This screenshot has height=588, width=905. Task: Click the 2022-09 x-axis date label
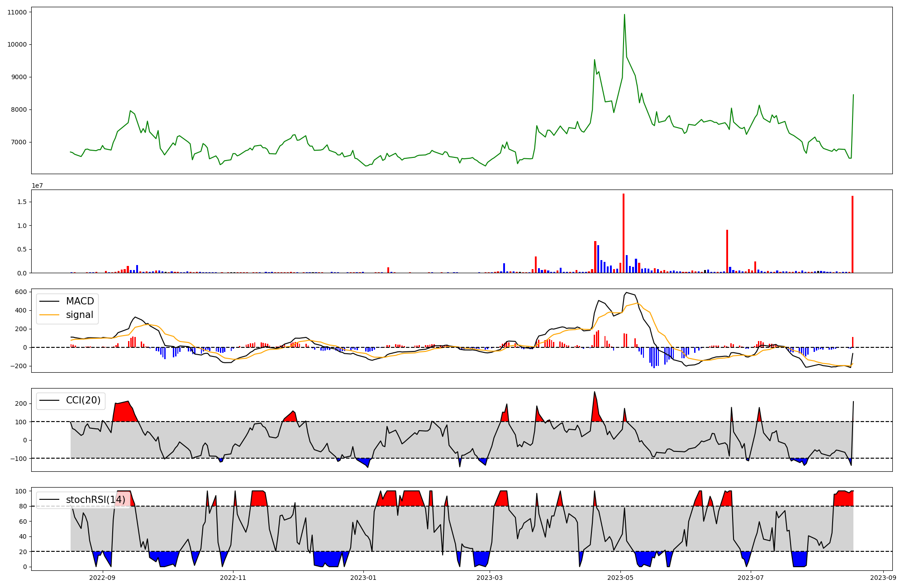tap(103, 578)
